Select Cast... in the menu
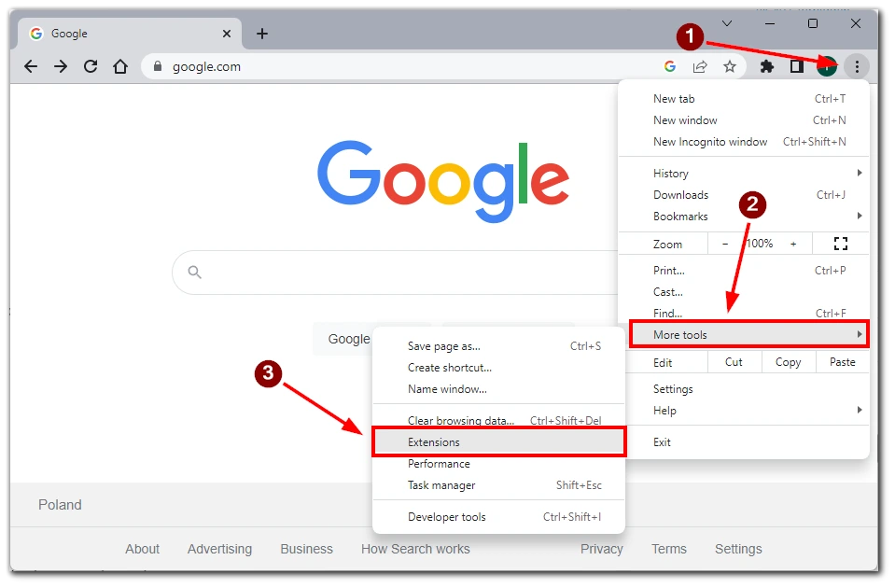The image size is (895, 588). click(744, 292)
